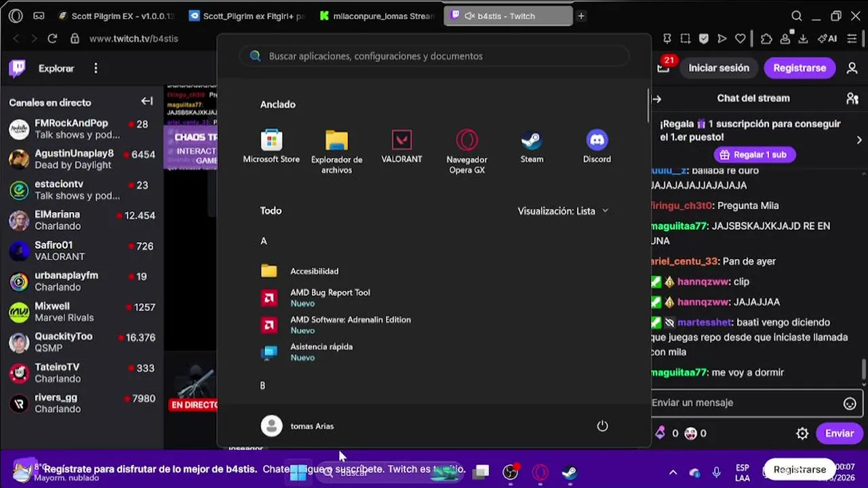The image size is (868, 488).
Task: Click the Start menu power button
Action: pos(602,426)
